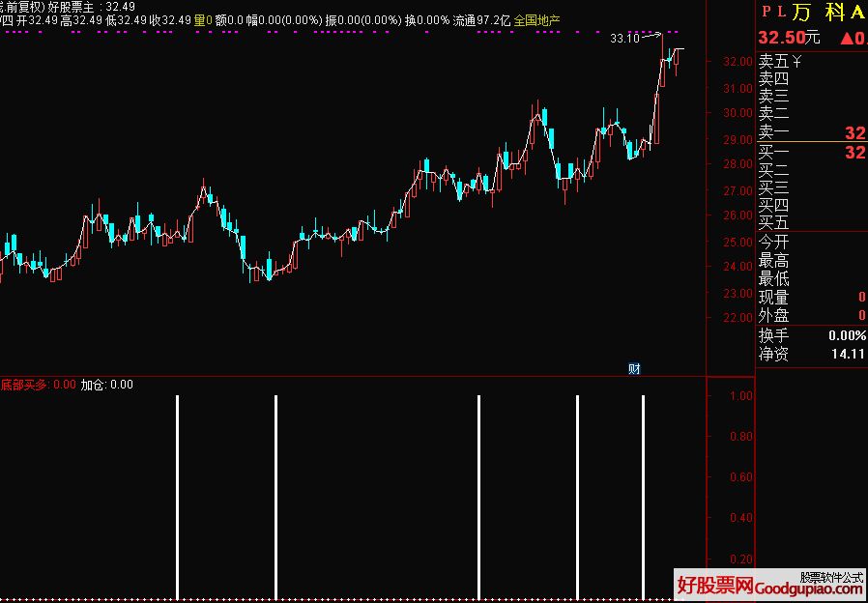Click the 最高 label in quote panel
The width and height of the screenshot is (868, 603).
[x=773, y=261]
